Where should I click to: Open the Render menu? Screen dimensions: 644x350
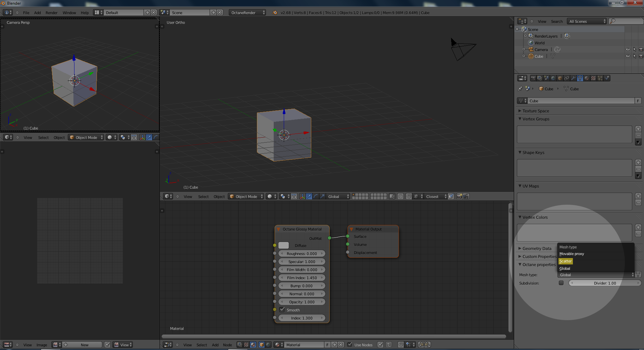point(52,12)
